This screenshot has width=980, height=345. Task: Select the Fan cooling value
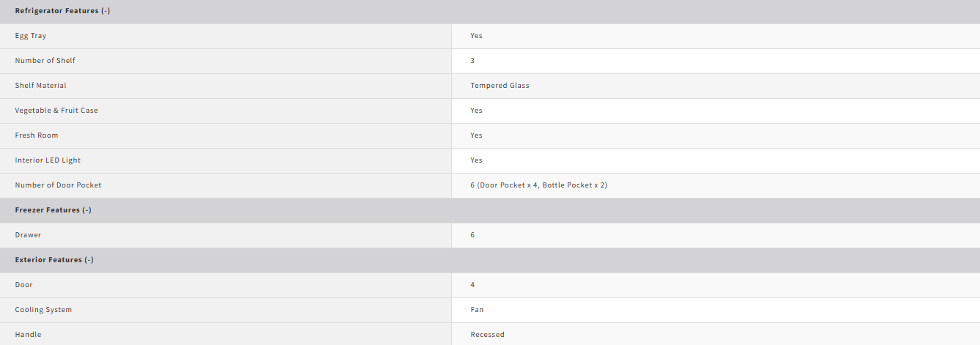(477, 310)
